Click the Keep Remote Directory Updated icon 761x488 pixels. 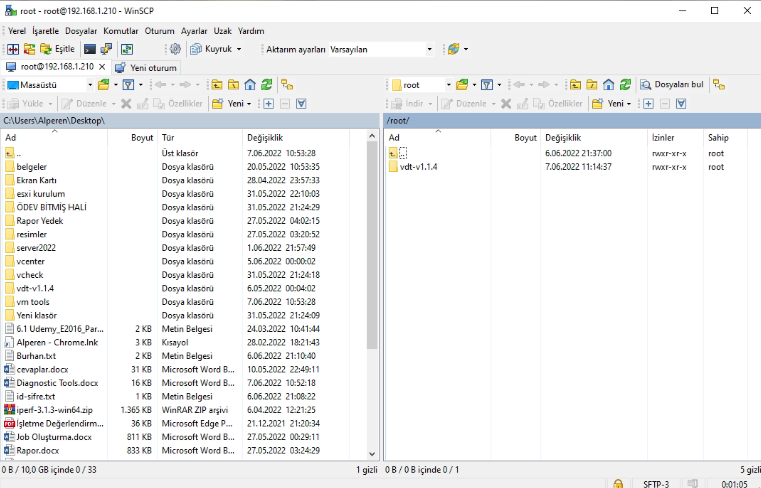[127, 49]
